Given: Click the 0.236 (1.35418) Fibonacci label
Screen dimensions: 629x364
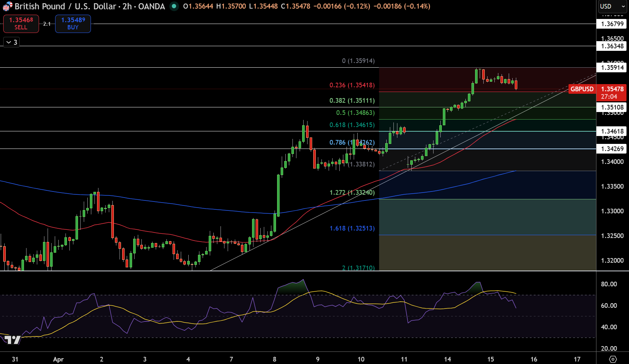Looking at the screenshot, I should tap(352, 85).
